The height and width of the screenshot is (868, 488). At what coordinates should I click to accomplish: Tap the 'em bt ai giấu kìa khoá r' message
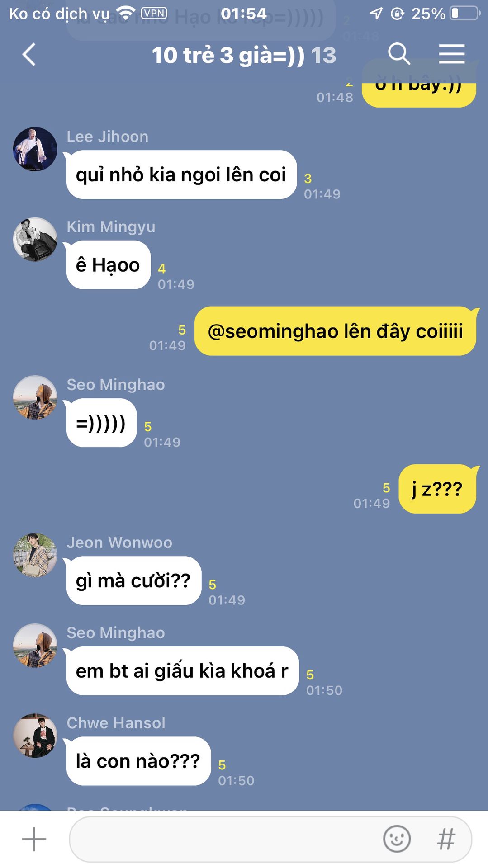click(183, 671)
